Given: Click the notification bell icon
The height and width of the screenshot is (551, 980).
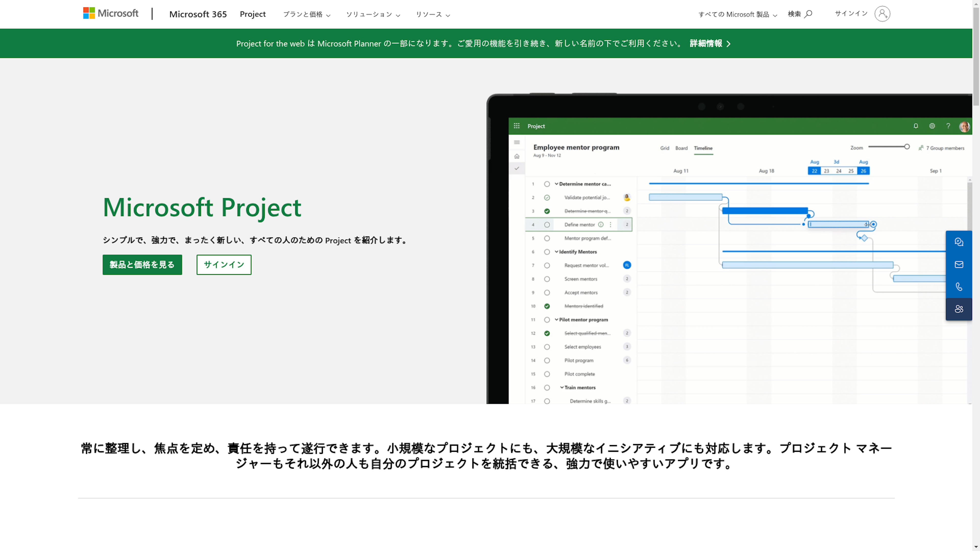Looking at the screenshot, I should point(916,126).
